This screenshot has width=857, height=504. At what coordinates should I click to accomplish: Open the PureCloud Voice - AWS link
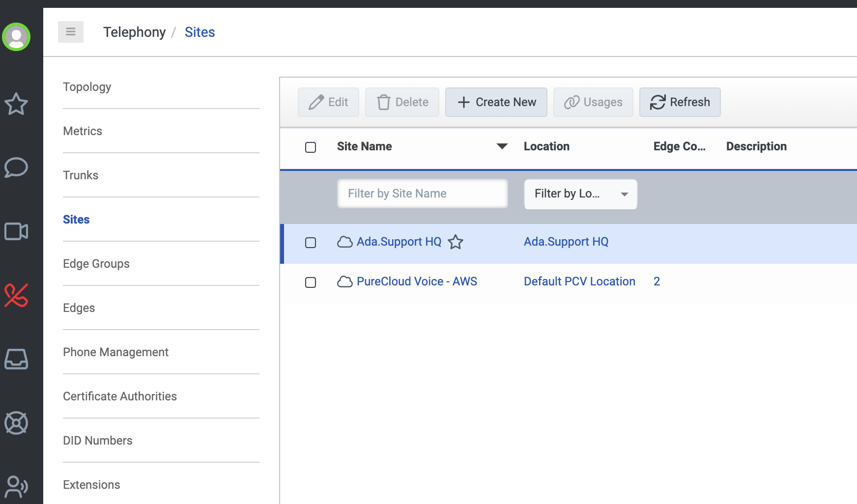(417, 281)
